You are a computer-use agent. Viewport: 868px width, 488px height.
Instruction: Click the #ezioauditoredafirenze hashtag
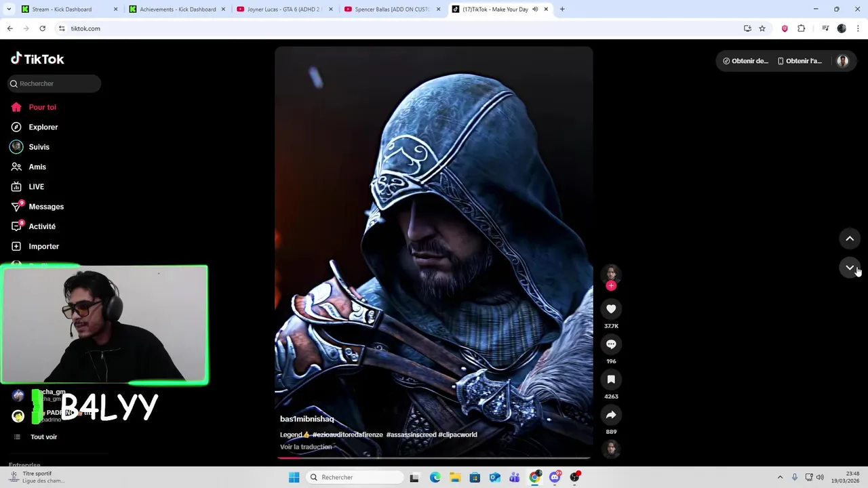click(347, 434)
